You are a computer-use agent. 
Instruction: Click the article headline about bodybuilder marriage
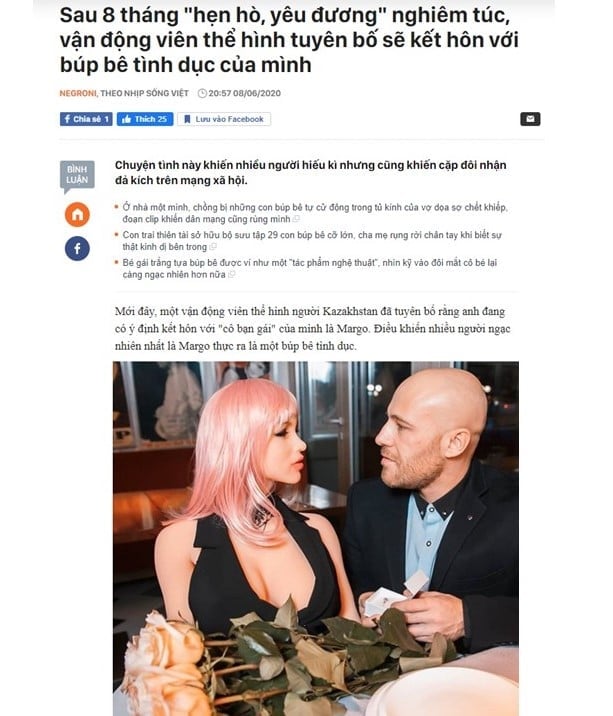click(289, 40)
